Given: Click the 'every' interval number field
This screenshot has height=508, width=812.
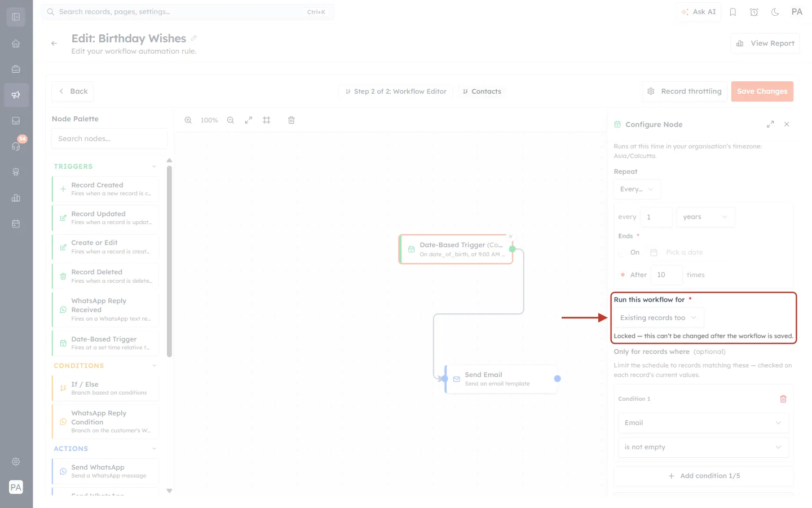Looking at the screenshot, I should point(656,217).
